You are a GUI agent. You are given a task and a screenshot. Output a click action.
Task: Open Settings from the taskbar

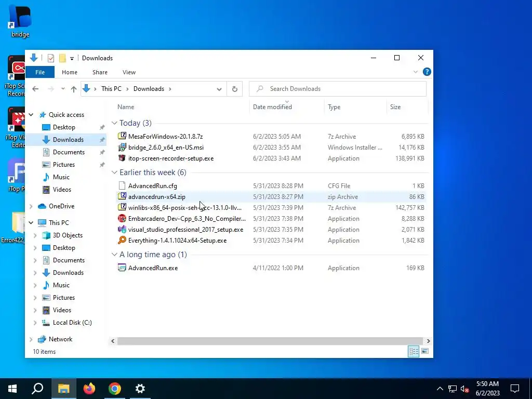click(x=140, y=389)
